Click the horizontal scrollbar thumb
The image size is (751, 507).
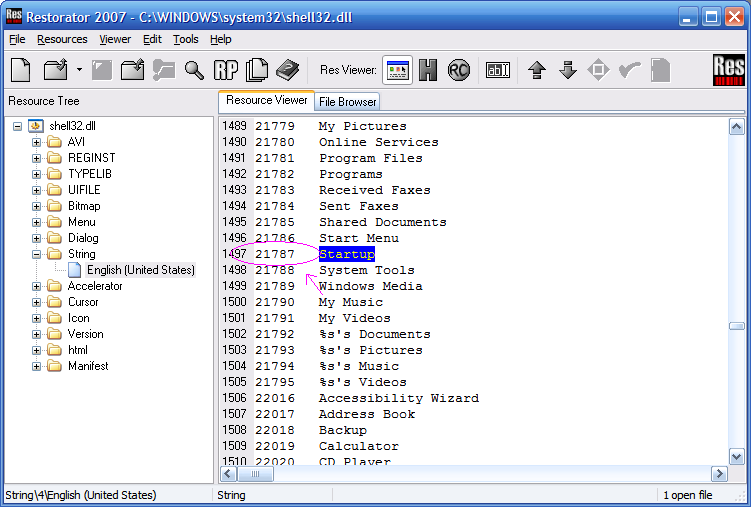coord(255,474)
